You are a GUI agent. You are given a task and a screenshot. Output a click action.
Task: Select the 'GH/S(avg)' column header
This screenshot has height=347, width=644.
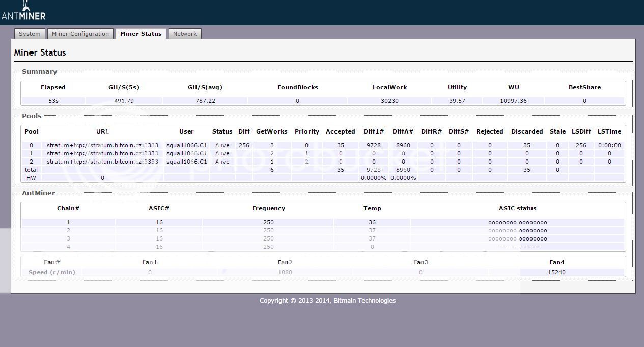pos(205,87)
